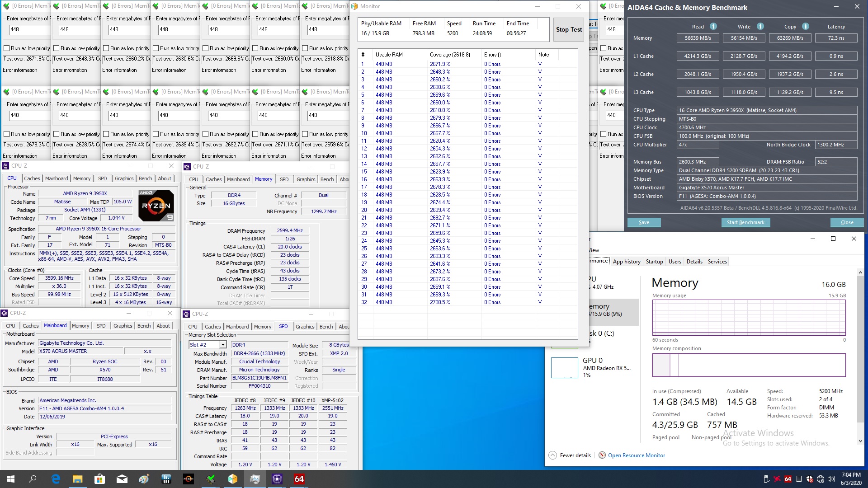This screenshot has height=488, width=868.
Task: Enable low priority in MemTest at 2648.3%
Action: [57, 48]
